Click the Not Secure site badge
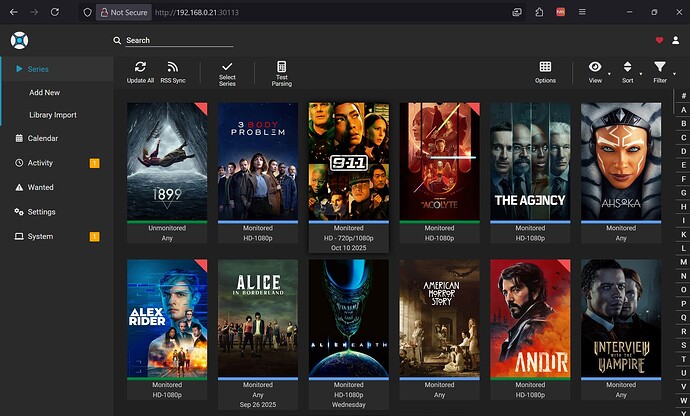The height and width of the screenshot is (416, 690). point(124,12)
